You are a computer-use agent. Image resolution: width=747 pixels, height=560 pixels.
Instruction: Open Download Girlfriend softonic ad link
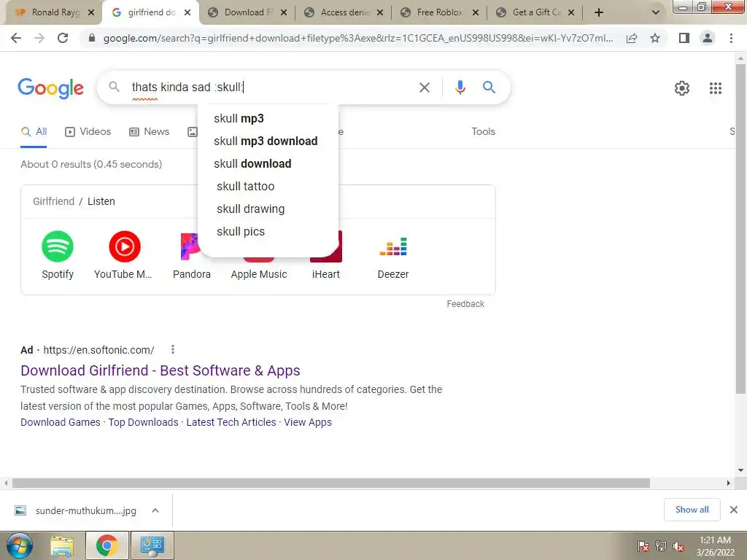pos(160,370)
